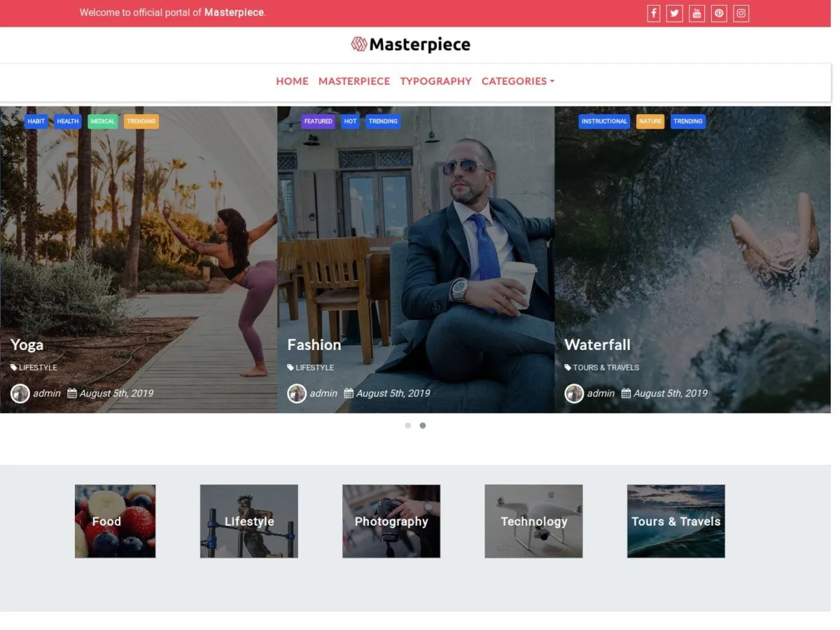The width and height of the screenshot is (840, 630).
Task: Click the Instructional tag badge
Action: [604, 121]
